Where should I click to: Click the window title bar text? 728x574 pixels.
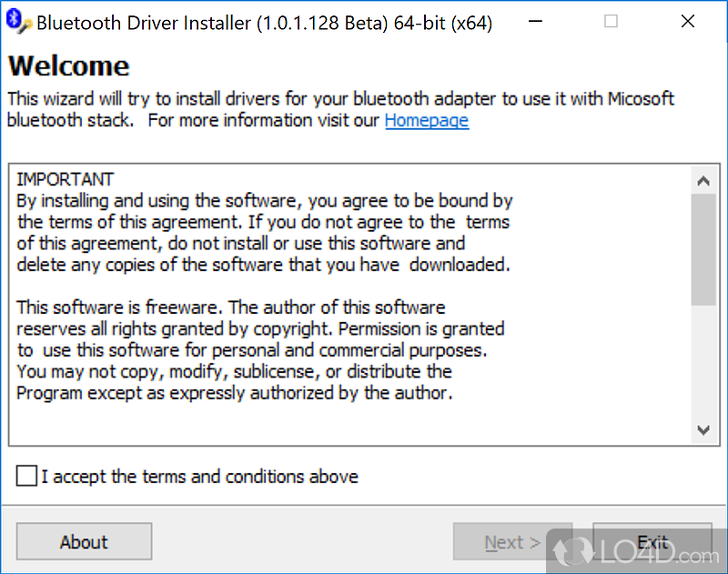264,23
